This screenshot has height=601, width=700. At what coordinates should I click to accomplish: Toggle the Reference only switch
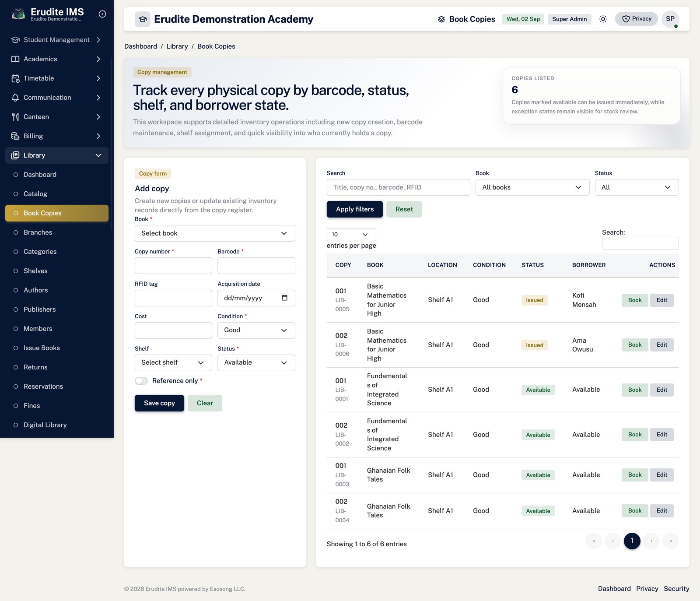point(141,381)
